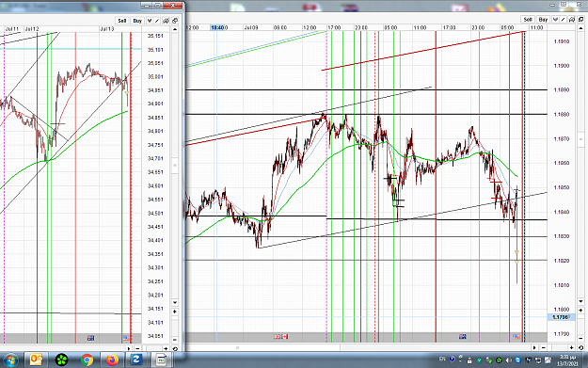Click the UK flag event marker on right chart
Image resolution: width=588 pixels, height=368 pixels.
coord(278,337)
